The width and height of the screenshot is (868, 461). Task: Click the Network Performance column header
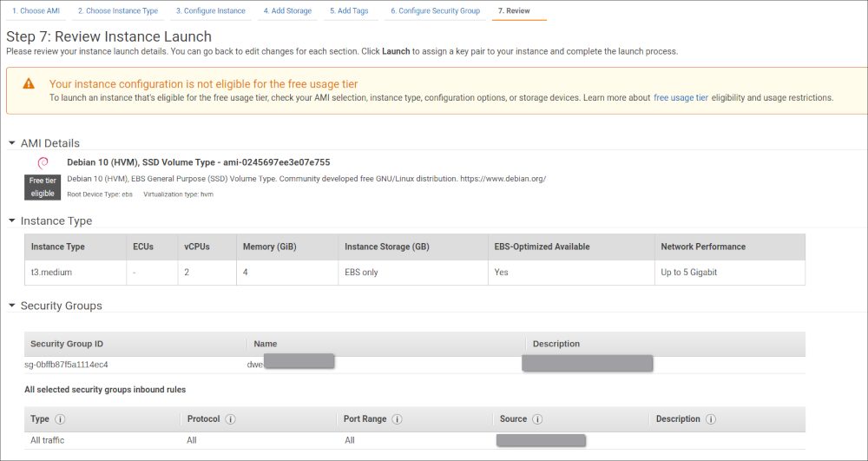pos(730,247)
